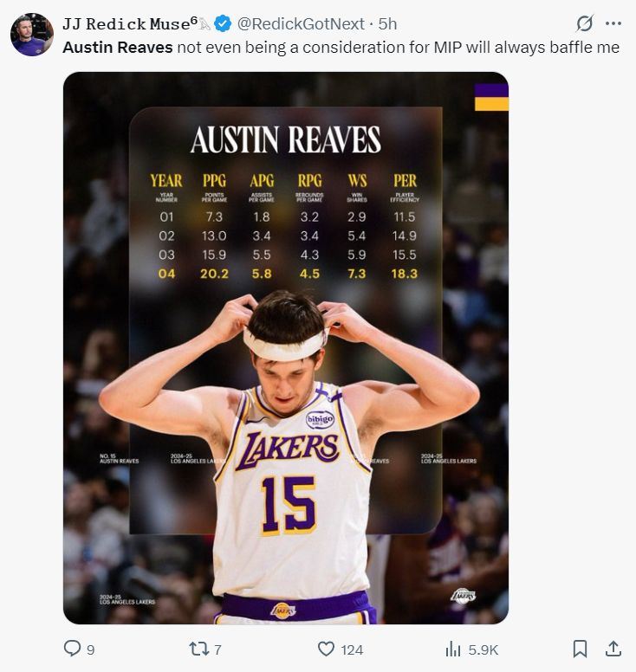Click the 124 likes count
Image resolution: width=636 pixels, height=672 pixels.
pyautogui.click(x=352, y=649)
